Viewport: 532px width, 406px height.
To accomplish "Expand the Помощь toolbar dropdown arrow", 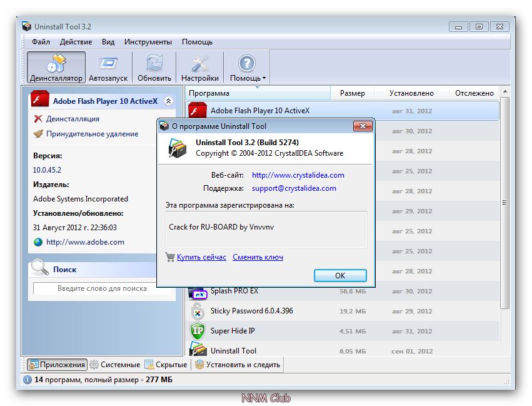I will coord(264,79).
